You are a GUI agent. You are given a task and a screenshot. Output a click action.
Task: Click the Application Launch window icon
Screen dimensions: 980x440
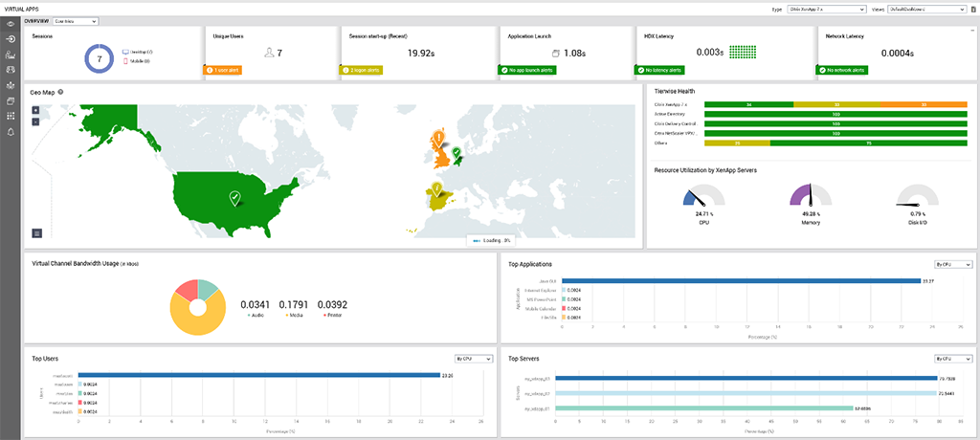(556, 54)
